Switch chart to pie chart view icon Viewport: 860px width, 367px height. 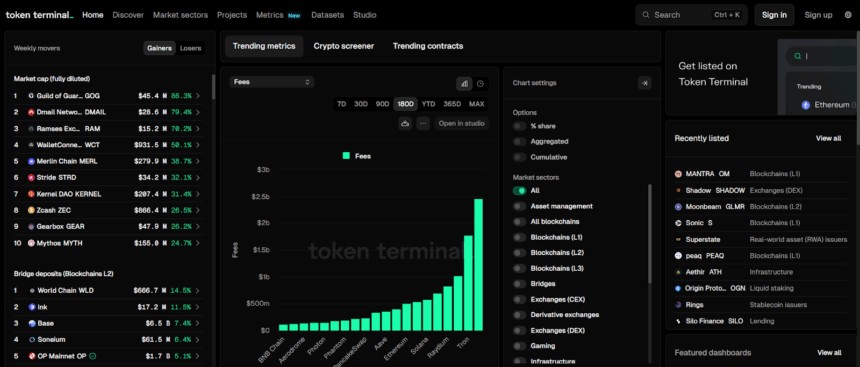tap(480, 83)
